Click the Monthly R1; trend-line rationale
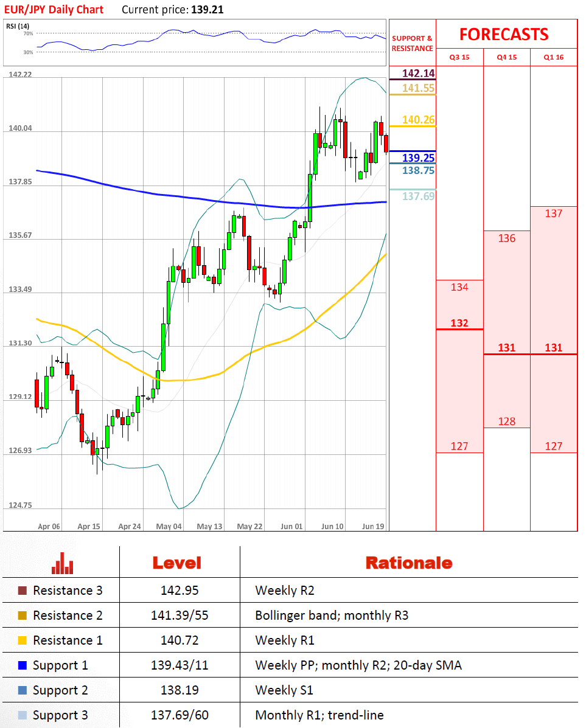Viewport: 586px width, 728px height. click(319, 715)
